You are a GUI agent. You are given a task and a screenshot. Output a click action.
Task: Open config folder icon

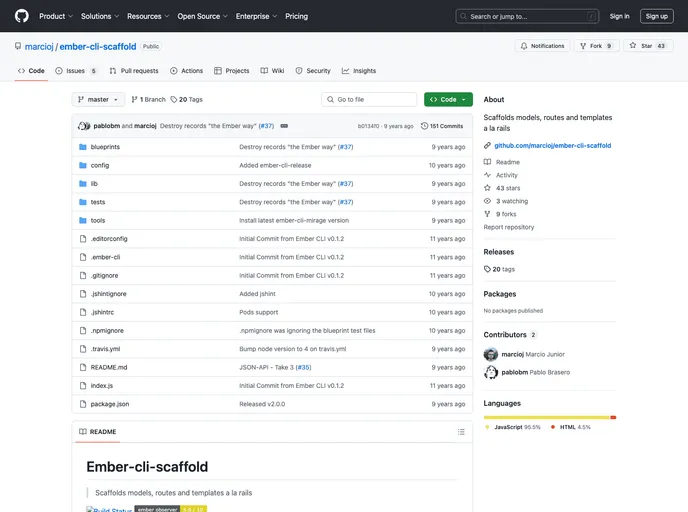82,165
